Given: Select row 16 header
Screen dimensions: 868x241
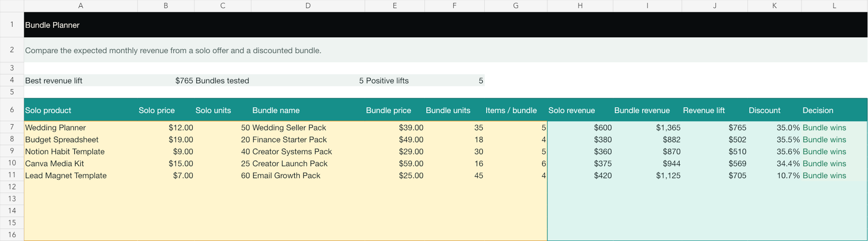Looking at the screenshot, I should 12,235.
